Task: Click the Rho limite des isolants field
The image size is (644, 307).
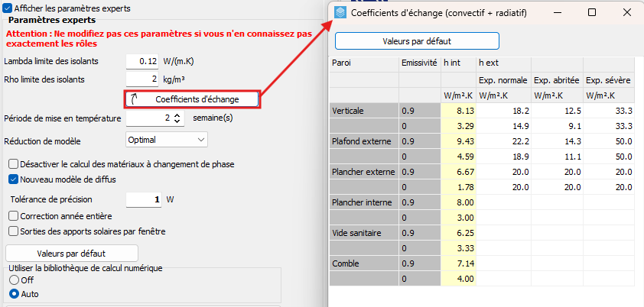Action: click(142, 79)
